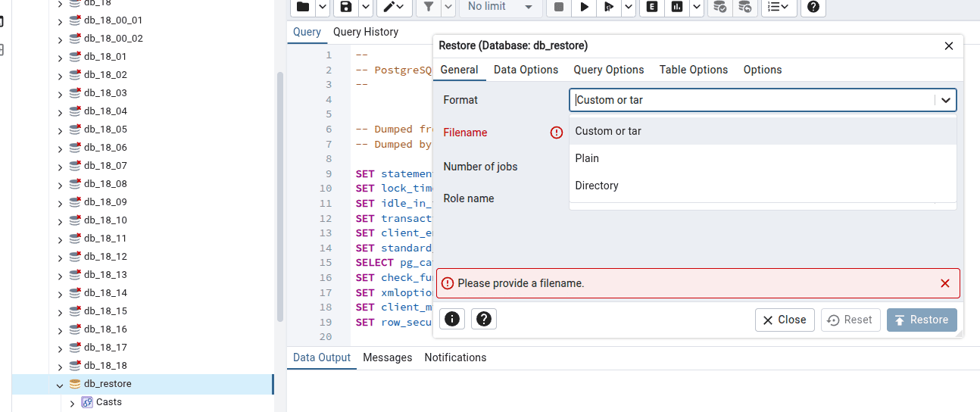Click the Reset button

pos(850,320)
